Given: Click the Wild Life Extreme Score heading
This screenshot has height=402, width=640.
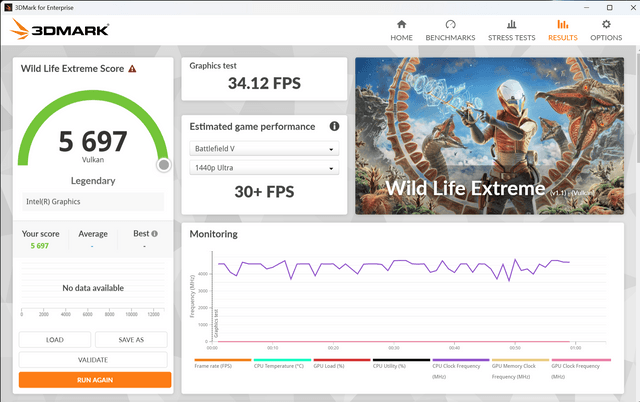Looking at the screenshot, I should (x=72, y=69).
